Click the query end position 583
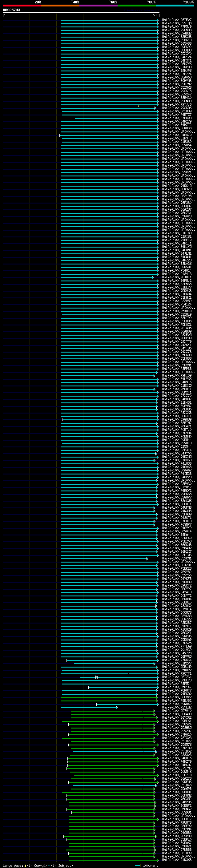This screenshot has width=197, height=868. pos(155,15)
